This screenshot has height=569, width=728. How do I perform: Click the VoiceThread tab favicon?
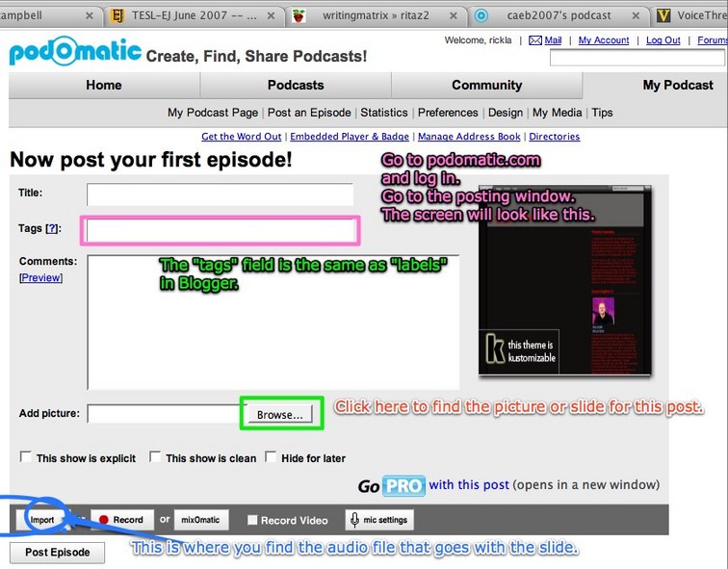[664, 15]
